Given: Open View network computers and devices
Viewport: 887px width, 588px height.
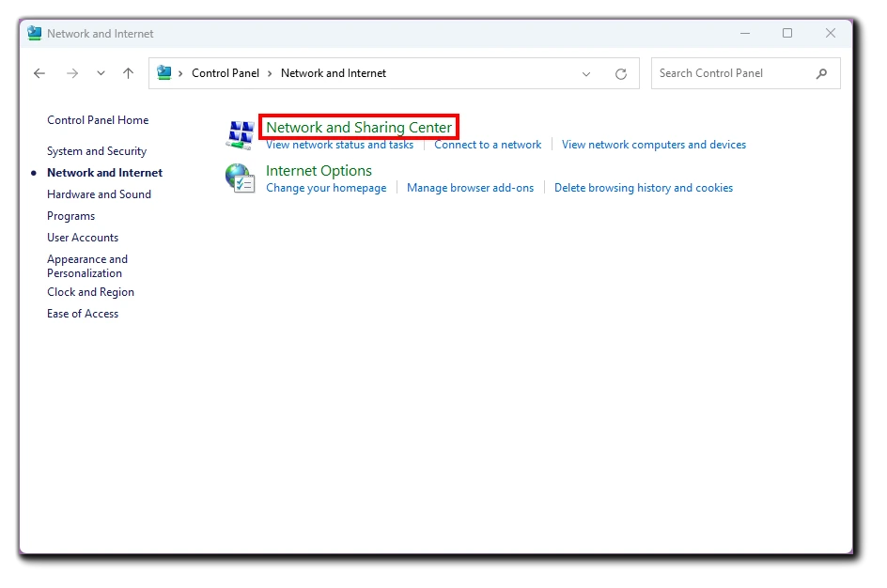Looking at the screenshot, I should 653,145.
